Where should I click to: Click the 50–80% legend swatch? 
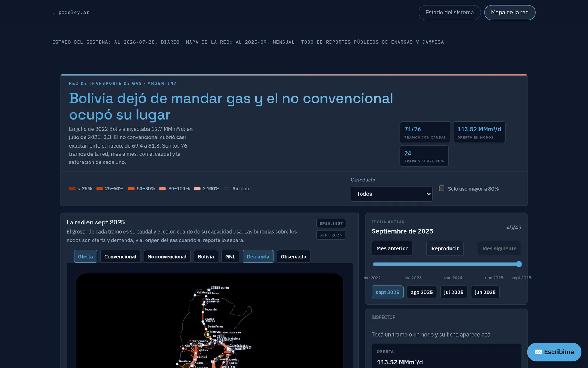point(131,188)
